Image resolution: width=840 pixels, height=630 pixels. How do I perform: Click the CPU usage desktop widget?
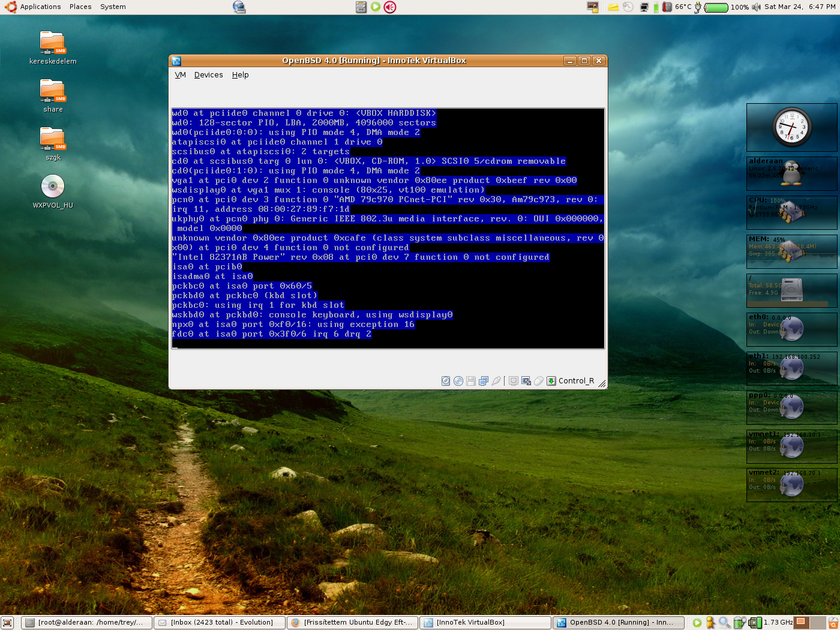click(791, 212)
